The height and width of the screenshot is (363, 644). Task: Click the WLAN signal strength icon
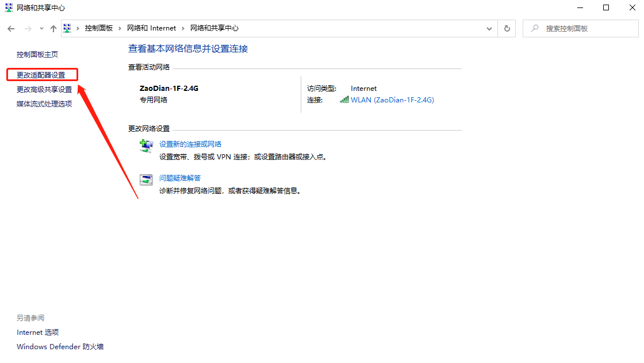coord(344,100)
